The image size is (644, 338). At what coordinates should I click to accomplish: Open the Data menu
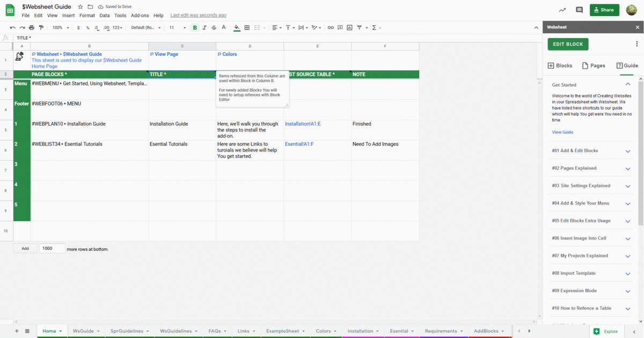click(x=105, y=16)
